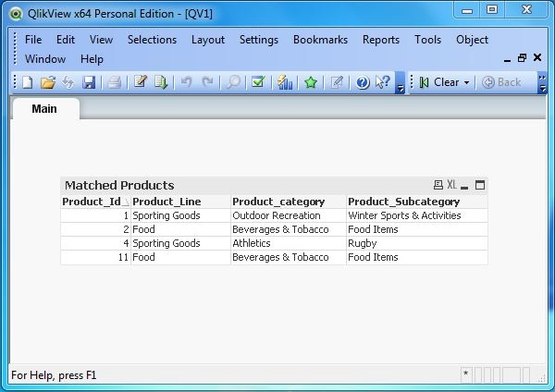Minimize the Matched Products table object
555x392 pixels.
[464, 186]
